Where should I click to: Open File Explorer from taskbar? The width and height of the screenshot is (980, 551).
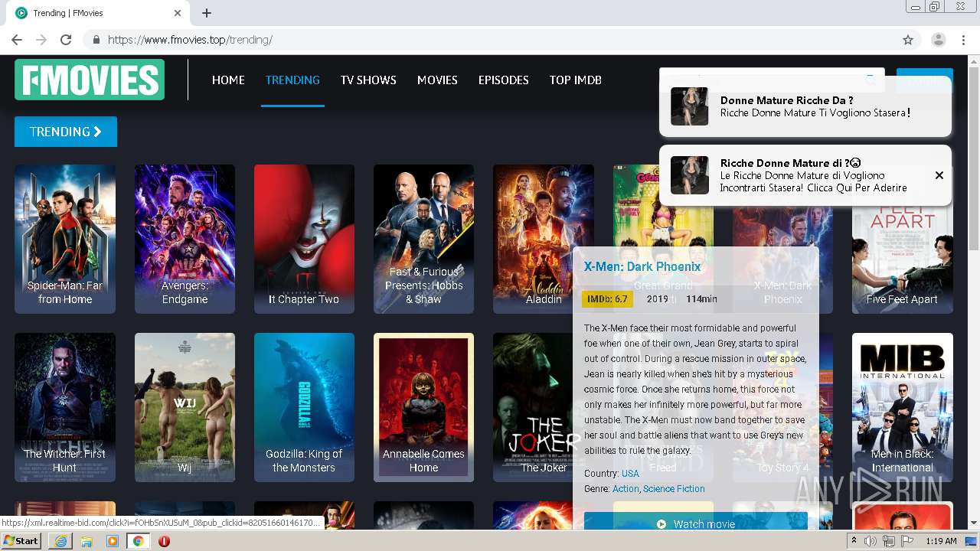point(87,541)
